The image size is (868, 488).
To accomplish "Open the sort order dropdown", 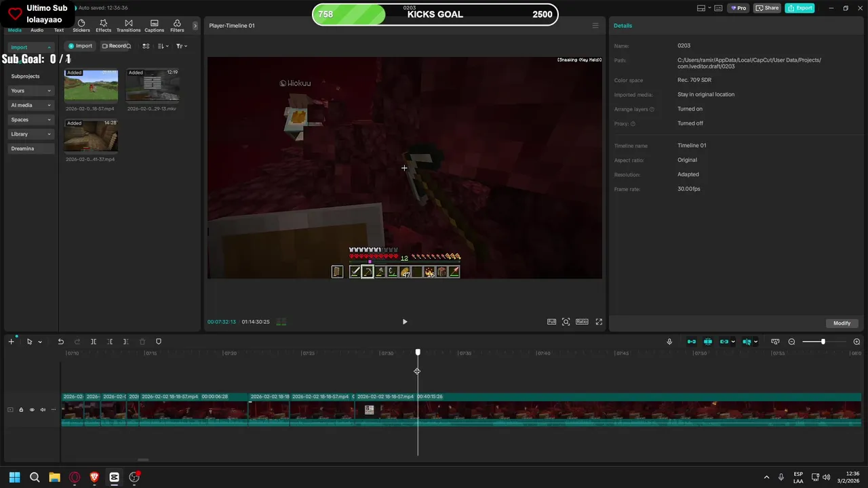I will point(163,46).
